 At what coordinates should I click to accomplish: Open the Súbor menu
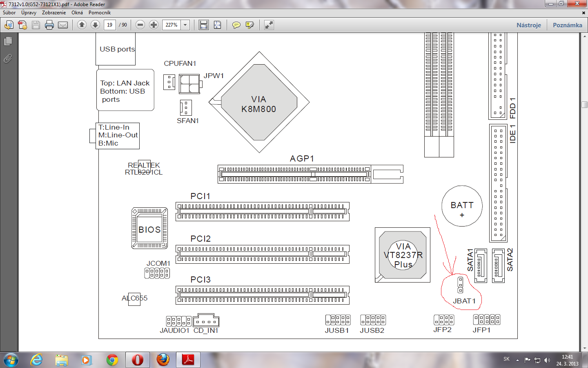(9, 13)
